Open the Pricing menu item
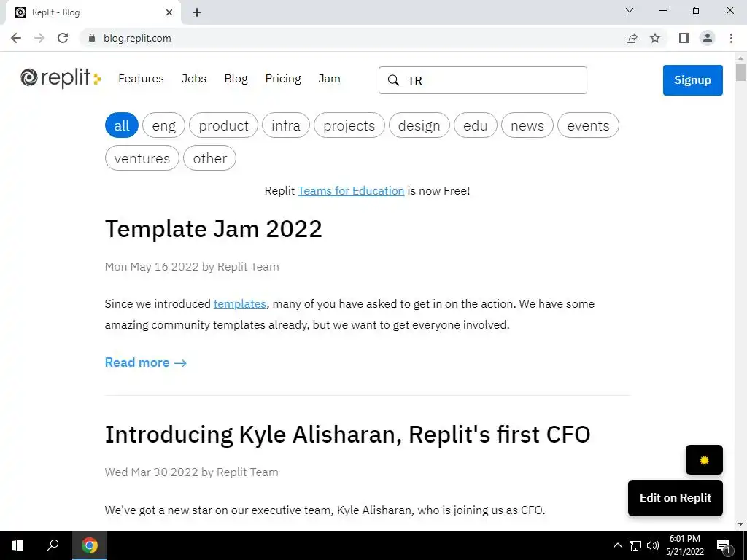Screen dimensions: 747x560 tap(282, 79)
